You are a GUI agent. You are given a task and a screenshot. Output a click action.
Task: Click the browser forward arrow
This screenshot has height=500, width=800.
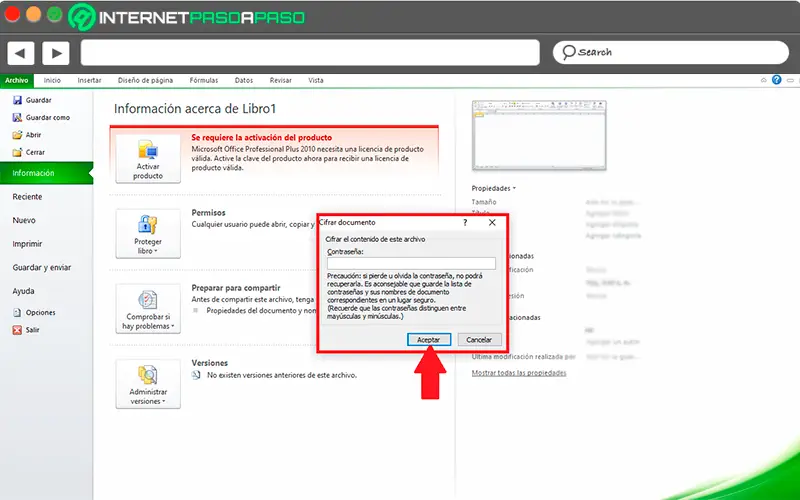pos(56,53)
